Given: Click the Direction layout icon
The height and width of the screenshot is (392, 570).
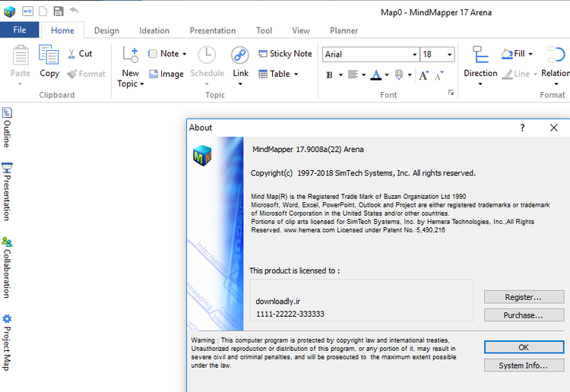Looking at the screenshot, I should pyautogui.click(x=480, y=56).
